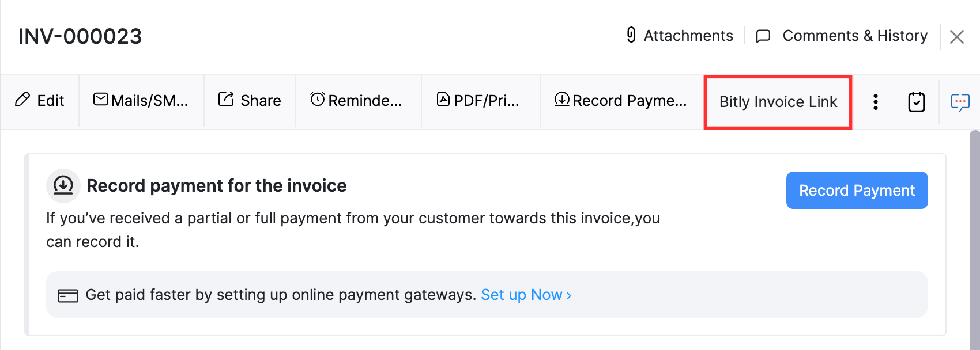The width and height of the screenshot is (980, 350).
Task: Follow the Set up Now link
Action: tap(521, 294)
